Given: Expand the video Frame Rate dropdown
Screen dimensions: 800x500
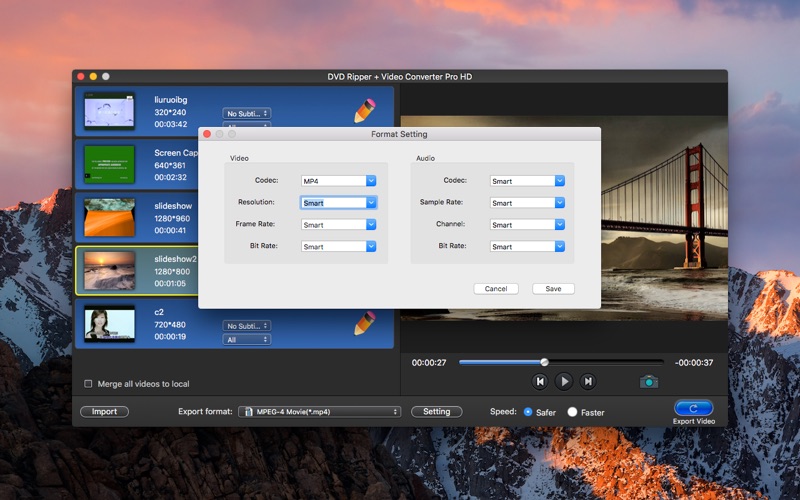Looking at the screenshot, I should click(x=338, y=225).
